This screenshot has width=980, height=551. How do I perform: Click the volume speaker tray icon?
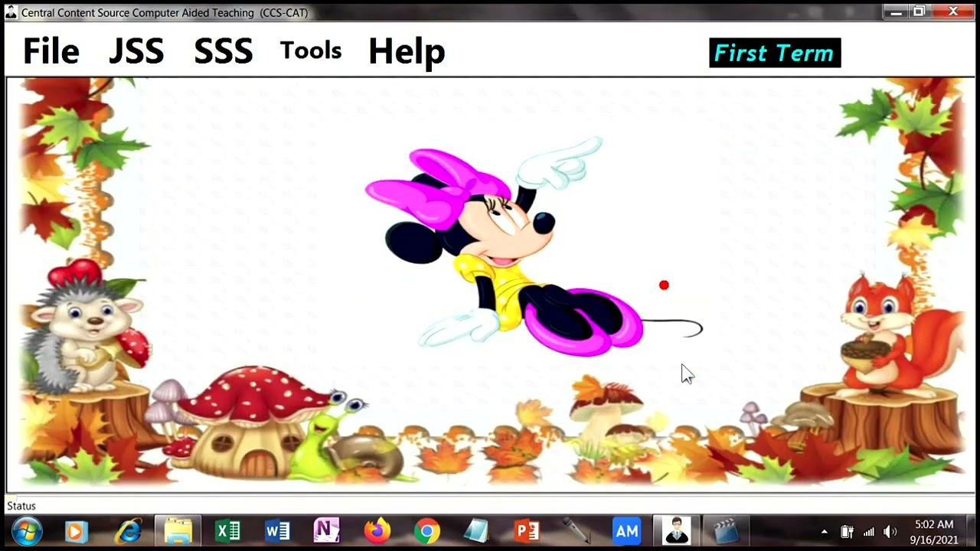pos(890,532)
